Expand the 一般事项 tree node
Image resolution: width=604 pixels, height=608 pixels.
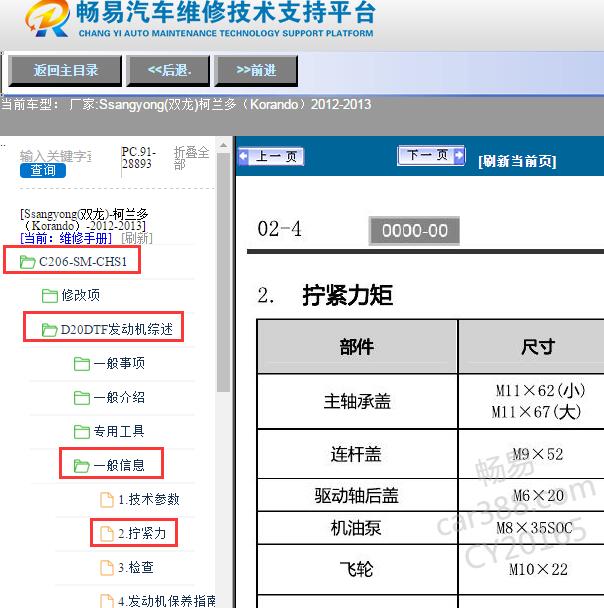pyautogui.click(x=119, y=364)
